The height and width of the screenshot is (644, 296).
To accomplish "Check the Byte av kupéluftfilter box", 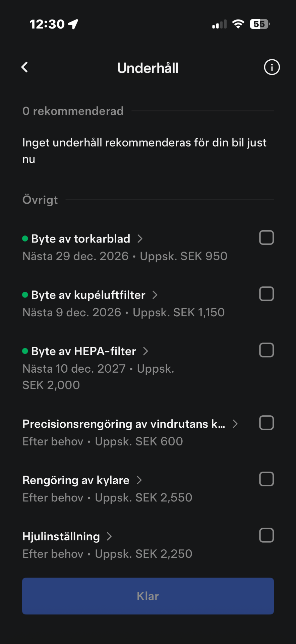I will coord(267,294).
